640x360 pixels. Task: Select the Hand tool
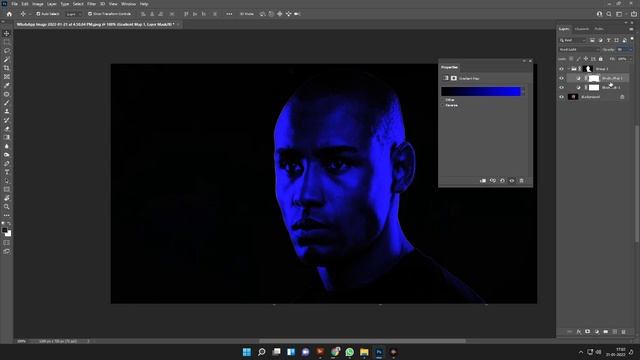click(7, 198)
